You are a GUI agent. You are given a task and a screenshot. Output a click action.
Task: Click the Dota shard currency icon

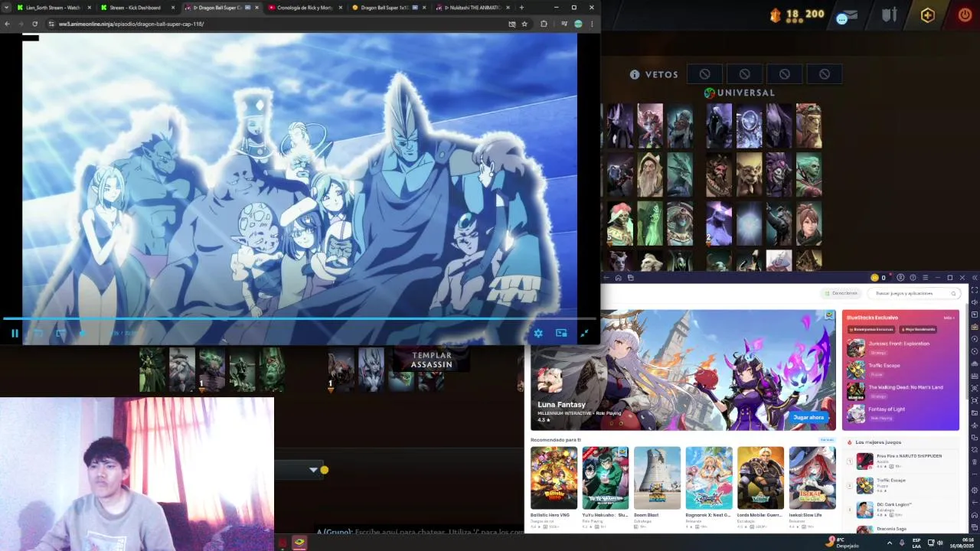point(776,15)
